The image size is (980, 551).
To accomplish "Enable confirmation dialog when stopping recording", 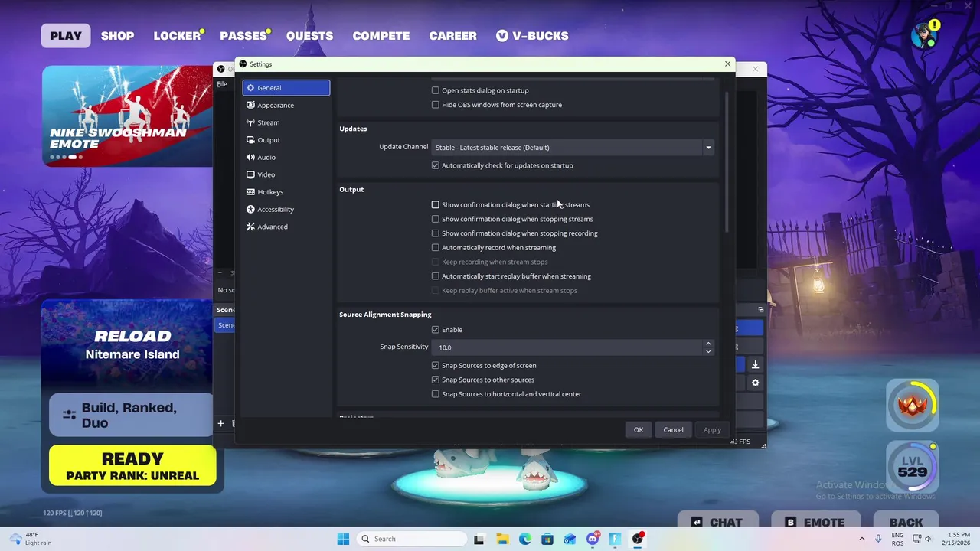I will pyautogui.click(x=436, y=233).
